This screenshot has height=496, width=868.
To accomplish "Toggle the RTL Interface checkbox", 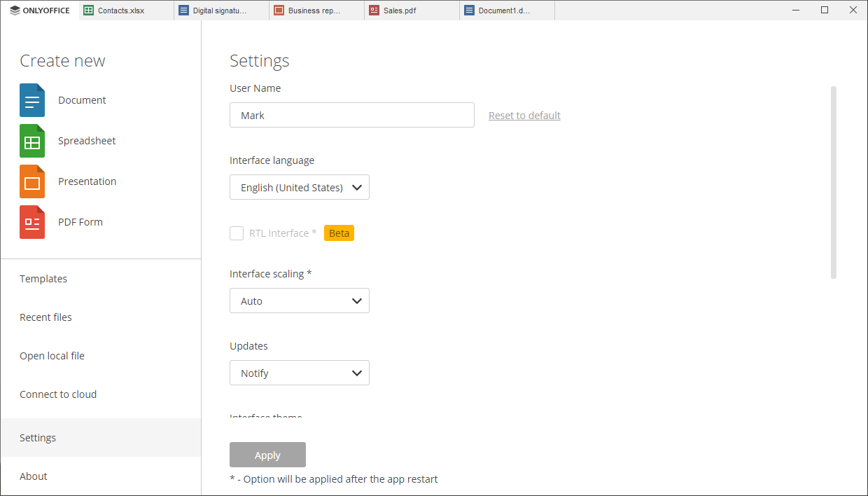I will 237,233.
